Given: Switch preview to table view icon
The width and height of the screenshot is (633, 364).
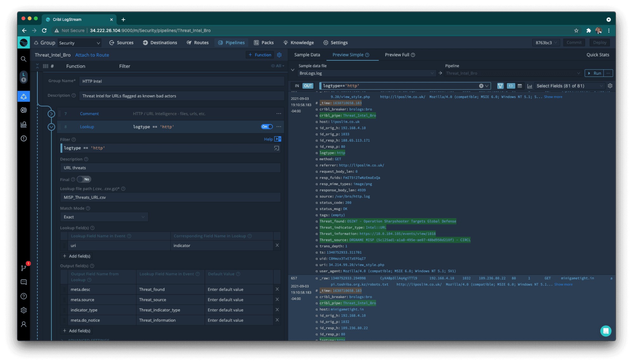Looking at the screenshot, I should 520,86.
